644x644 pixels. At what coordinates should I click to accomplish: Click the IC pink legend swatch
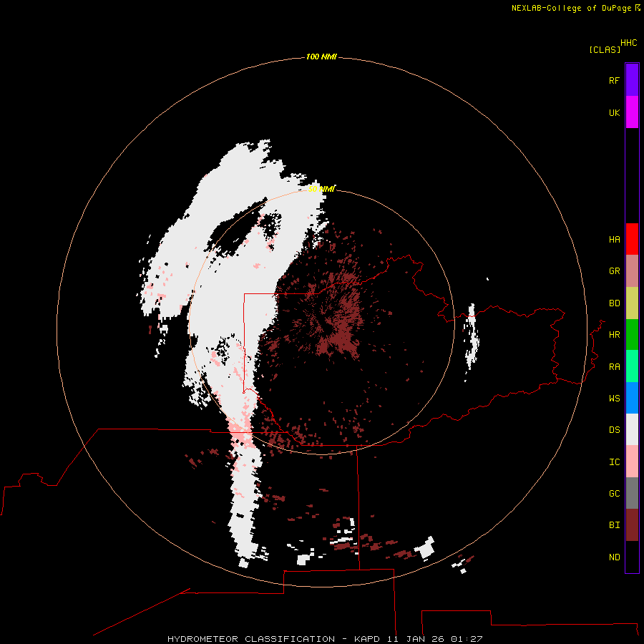pos(632,462)
